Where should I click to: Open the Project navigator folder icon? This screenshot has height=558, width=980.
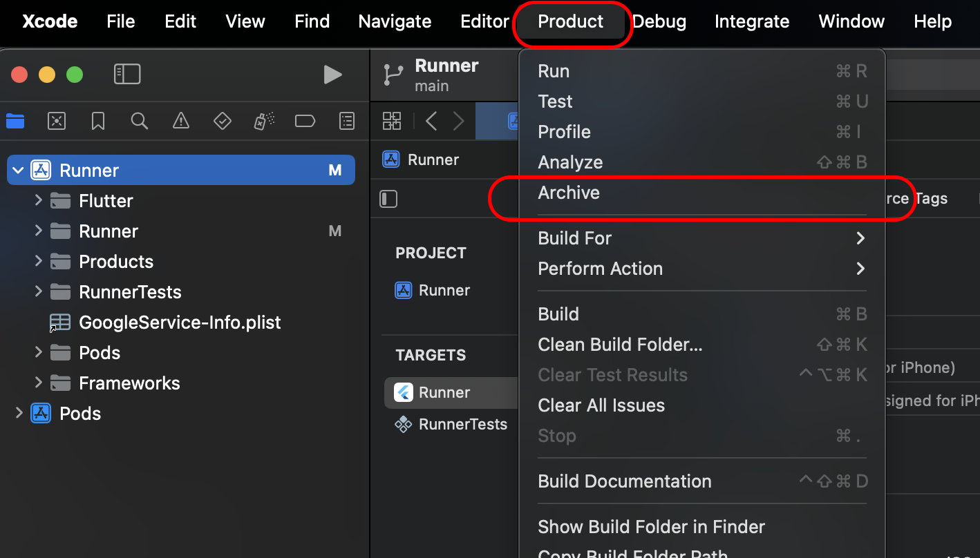[15, 122]
